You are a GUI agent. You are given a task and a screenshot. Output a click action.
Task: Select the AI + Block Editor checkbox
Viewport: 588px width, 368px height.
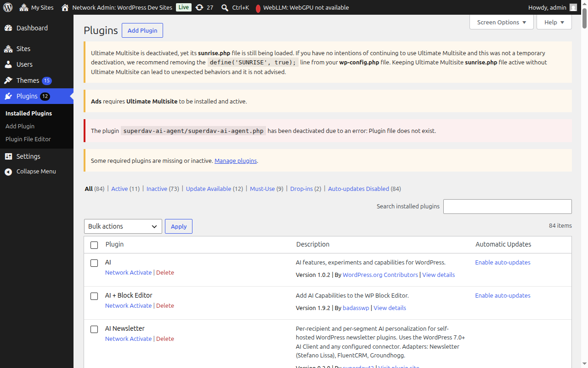pos(94,296)
